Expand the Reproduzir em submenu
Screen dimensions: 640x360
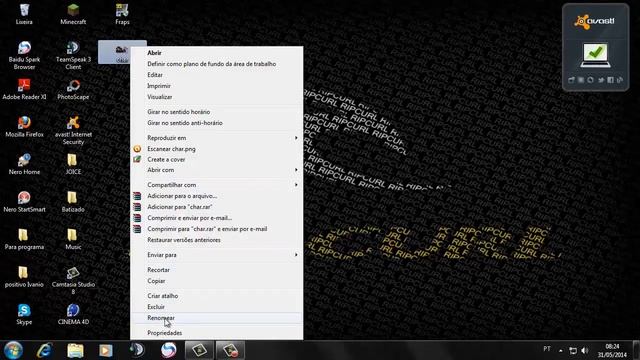point(217,138)
